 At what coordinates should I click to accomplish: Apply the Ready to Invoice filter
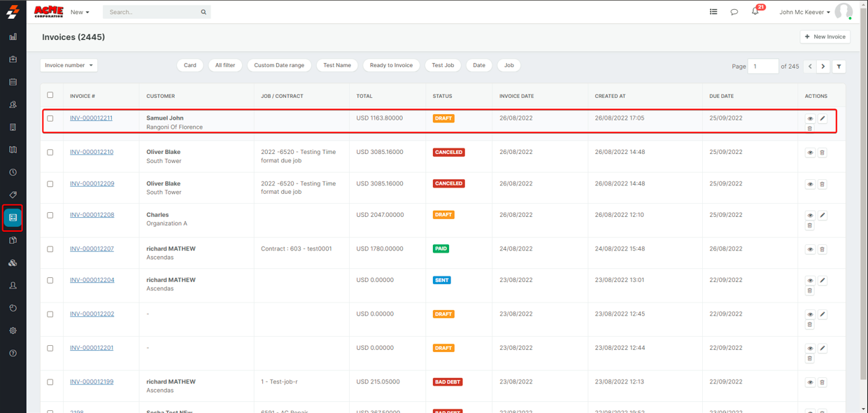pyautogui.click(x=391, y=65)
